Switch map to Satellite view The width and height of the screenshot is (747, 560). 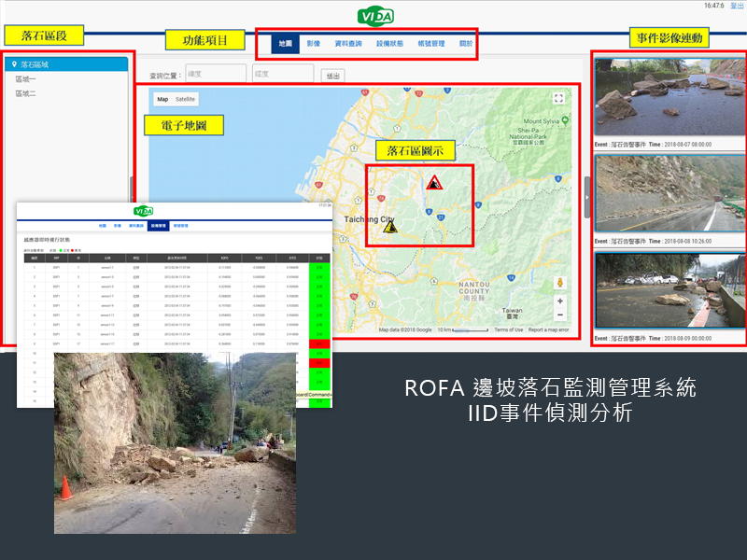186,99
